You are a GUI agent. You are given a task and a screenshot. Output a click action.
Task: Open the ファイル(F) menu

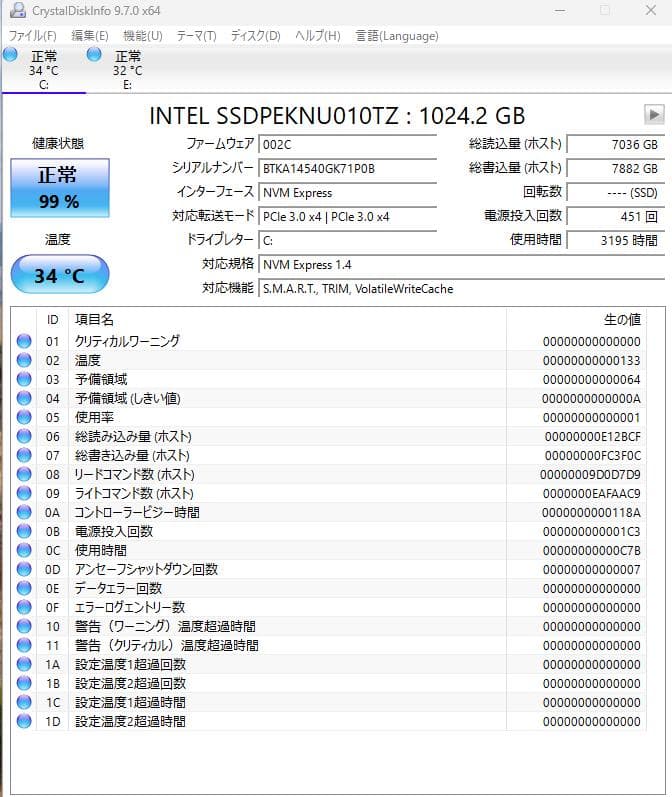[32, 36]
